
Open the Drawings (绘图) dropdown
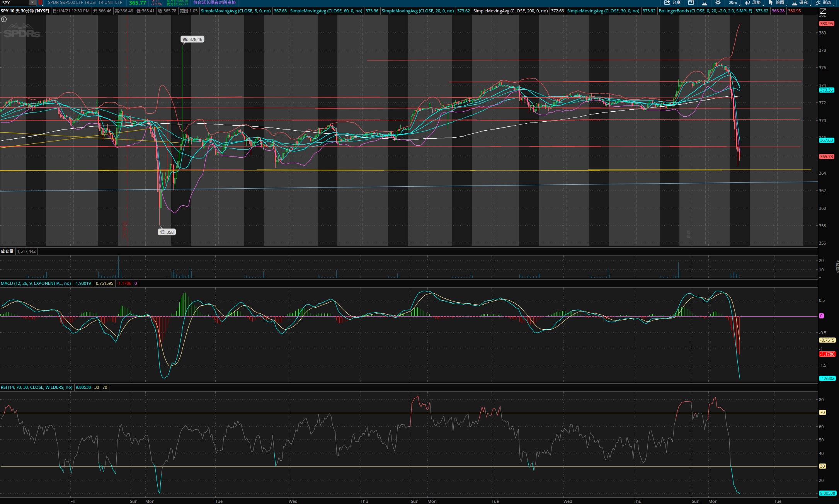coord(777,3)
